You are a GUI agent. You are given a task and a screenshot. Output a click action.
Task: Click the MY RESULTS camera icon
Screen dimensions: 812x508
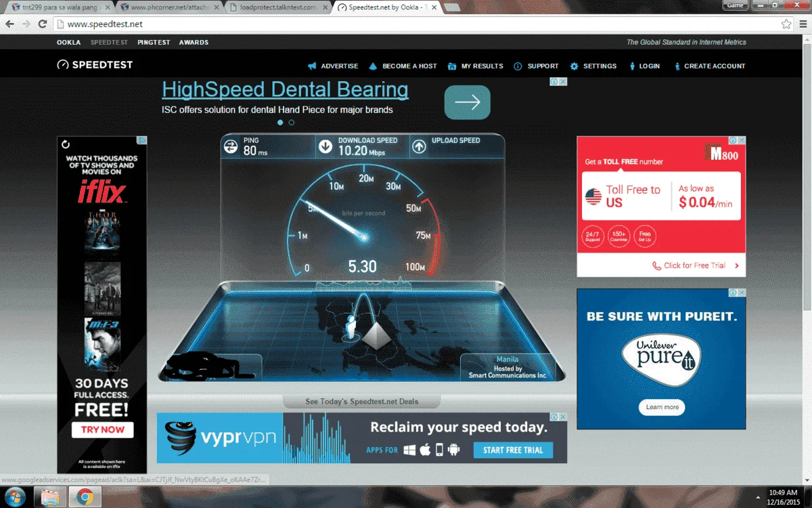(x=451, y=66)
